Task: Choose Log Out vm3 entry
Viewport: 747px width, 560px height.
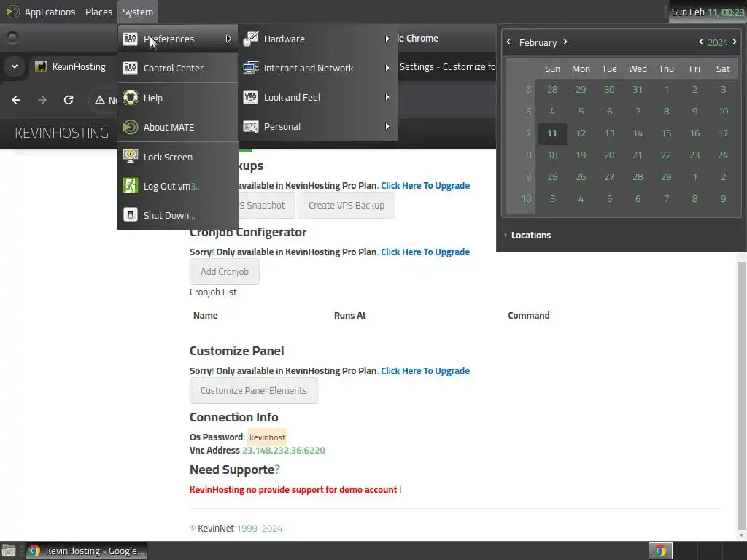Action: tap(178, 186)
